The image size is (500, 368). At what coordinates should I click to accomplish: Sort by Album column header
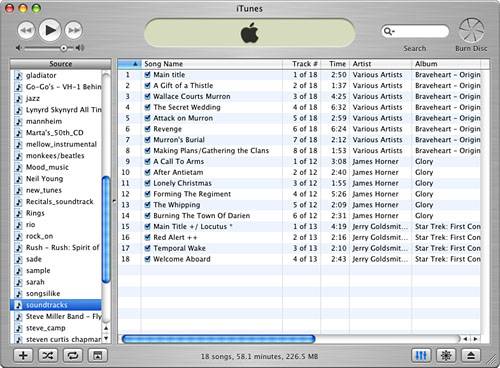tap(446, 64)
